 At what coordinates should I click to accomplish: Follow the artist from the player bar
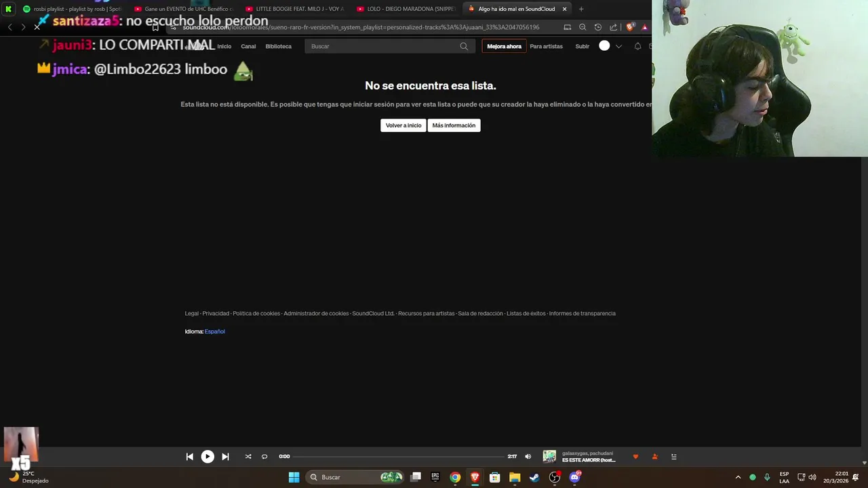point(654,457)
